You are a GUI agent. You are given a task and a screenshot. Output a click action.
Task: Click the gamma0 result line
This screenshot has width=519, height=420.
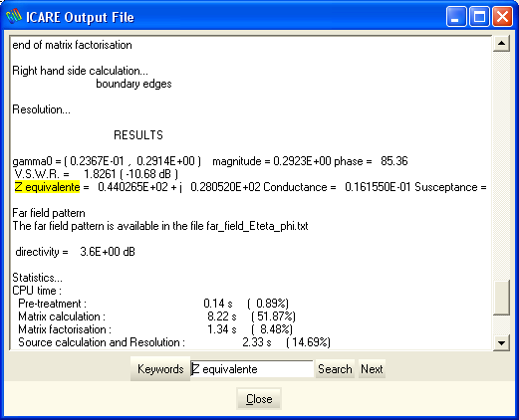coord(210,161)
